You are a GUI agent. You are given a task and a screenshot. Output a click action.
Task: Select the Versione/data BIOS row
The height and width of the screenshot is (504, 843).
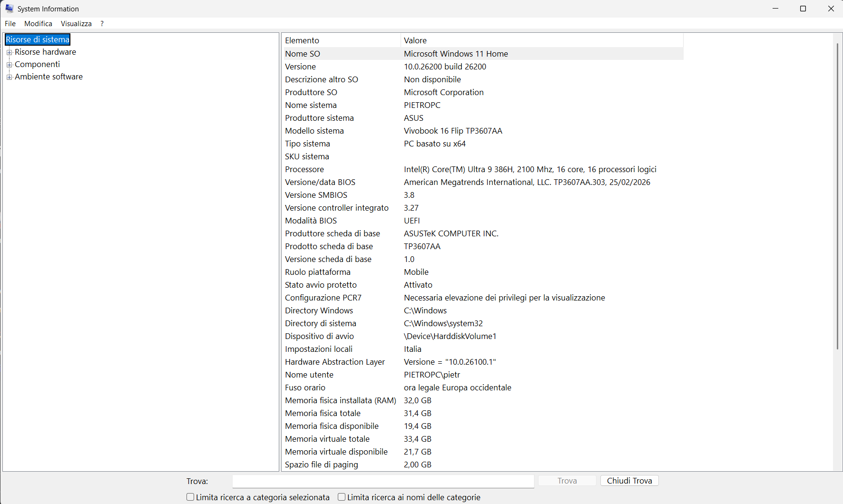(x=482, y=182)
